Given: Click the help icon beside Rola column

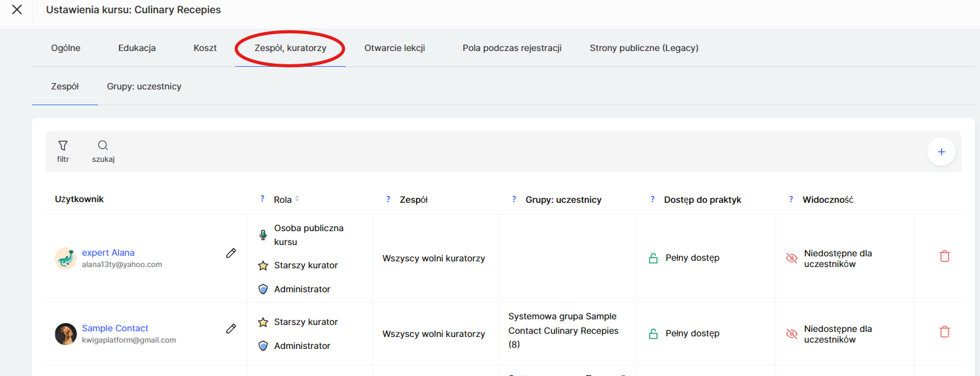Looking at the screenshot, I should (262, 199).
